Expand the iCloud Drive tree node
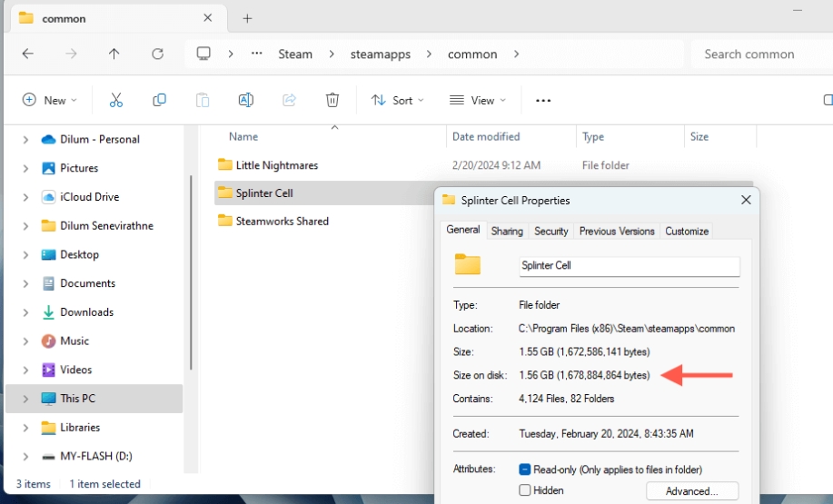Image resolution: width=833 pixels, height=504 pixels. 25,197
